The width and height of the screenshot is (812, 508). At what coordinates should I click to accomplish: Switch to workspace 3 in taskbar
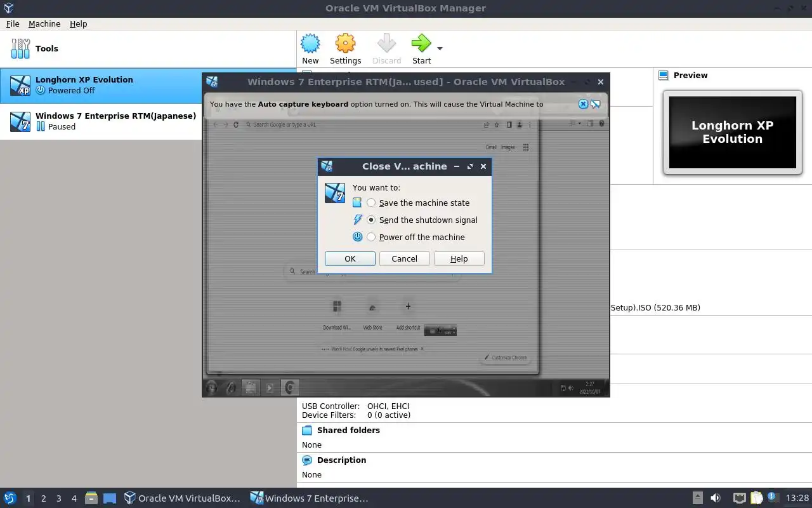pyautogui.click(x=58, y=498)
